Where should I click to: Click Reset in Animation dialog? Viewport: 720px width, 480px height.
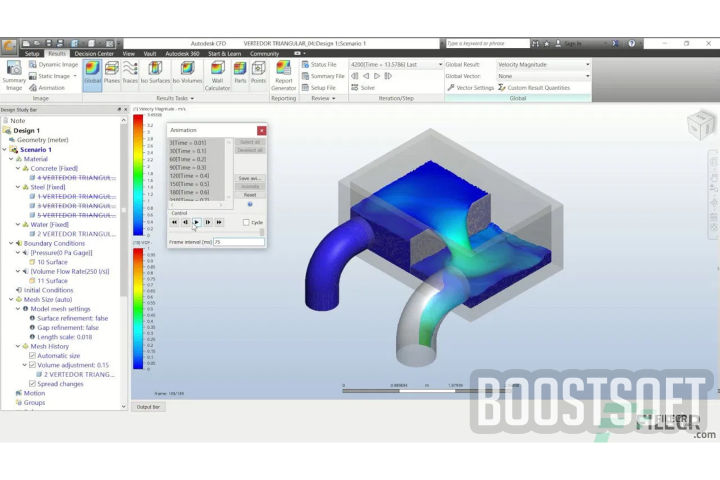(250, 195)
